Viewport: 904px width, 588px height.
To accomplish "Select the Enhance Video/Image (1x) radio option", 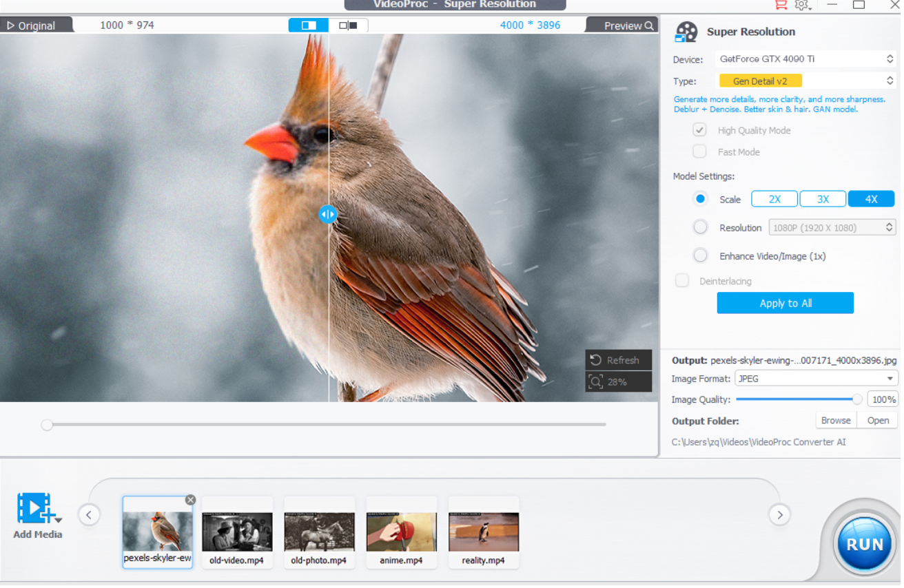I will pyautogui.click(x=700, y=255).
